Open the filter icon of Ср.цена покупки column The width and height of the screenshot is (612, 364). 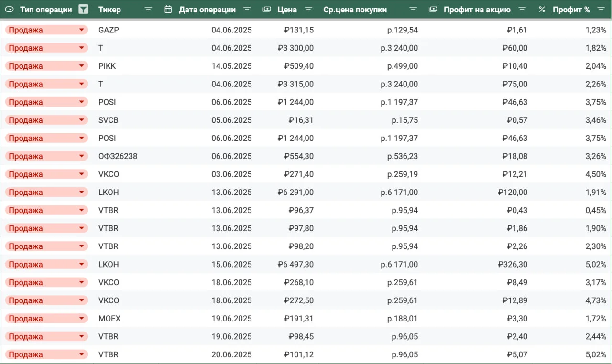(413, 10)
